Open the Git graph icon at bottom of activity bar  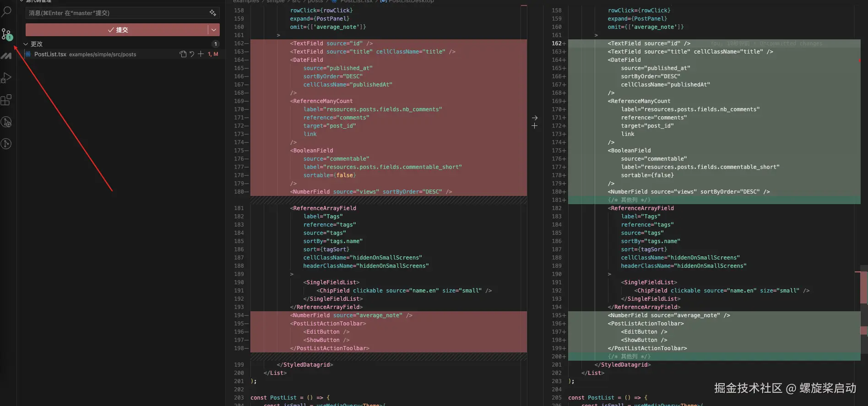(6, 144)
